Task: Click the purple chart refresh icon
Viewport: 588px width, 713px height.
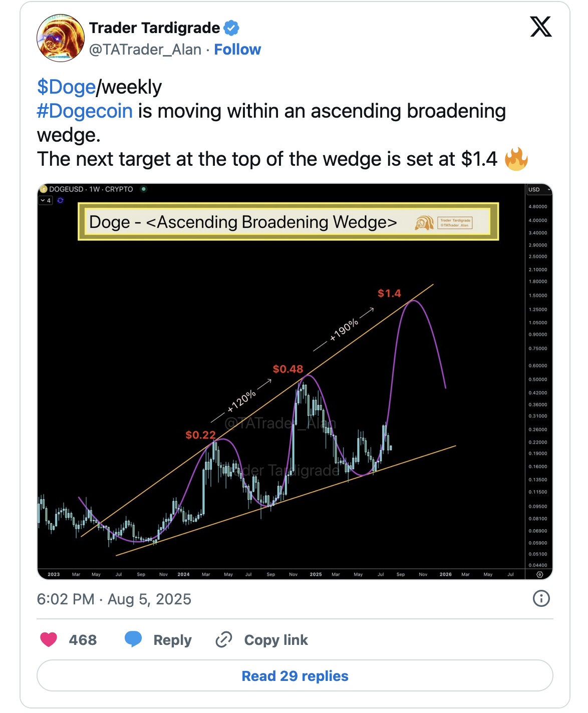Action: tap(61, 200)
